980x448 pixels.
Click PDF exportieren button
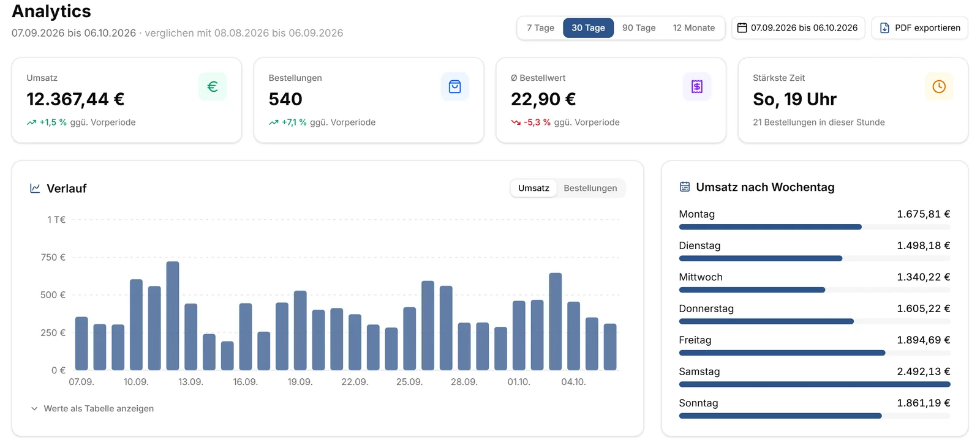[x=919, y=28]
